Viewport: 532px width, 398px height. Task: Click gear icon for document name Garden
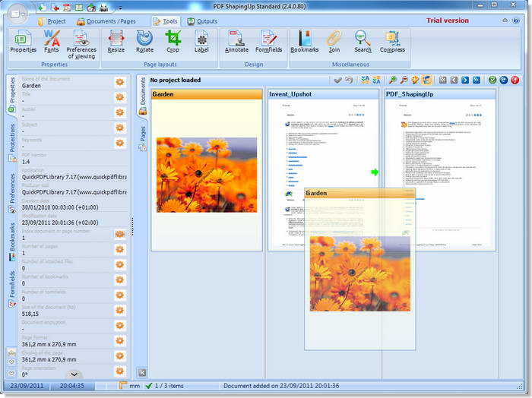click(x=119, y=82)
